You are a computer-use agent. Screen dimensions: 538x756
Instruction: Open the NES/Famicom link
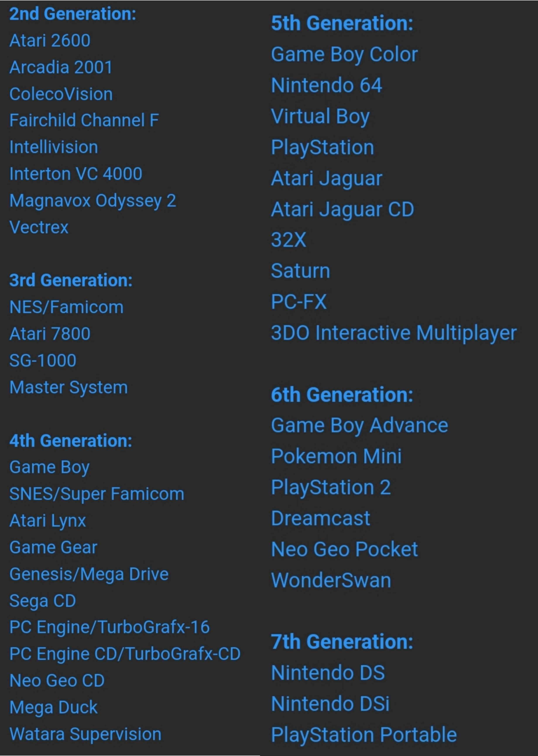(x=66, y=307)
